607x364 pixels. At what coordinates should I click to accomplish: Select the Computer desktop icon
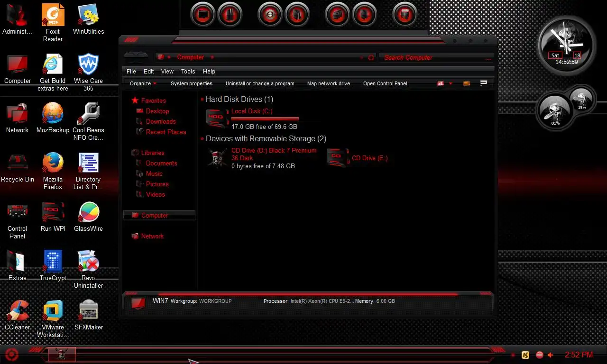[18, 69]
